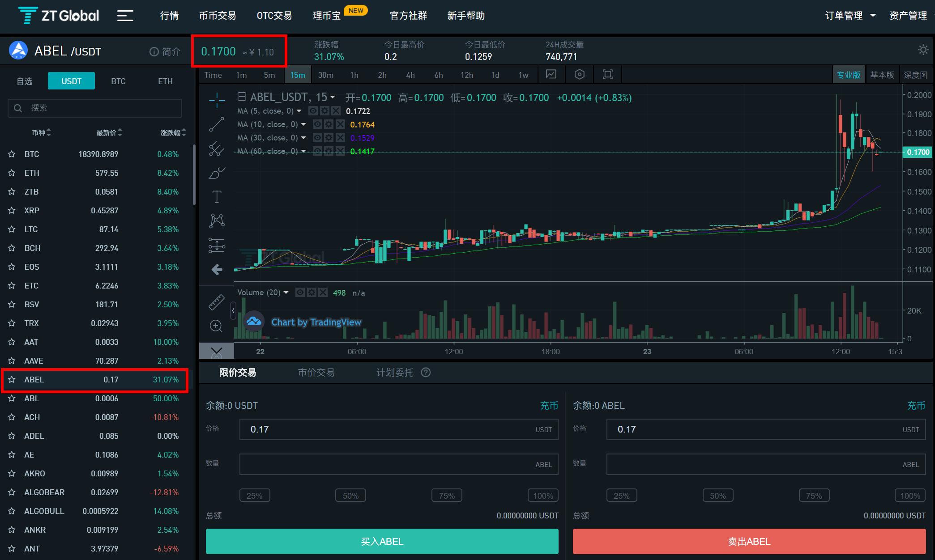Click 充币 link next to USDT balance
Screen dimensions: 935x560
(549, 405)
